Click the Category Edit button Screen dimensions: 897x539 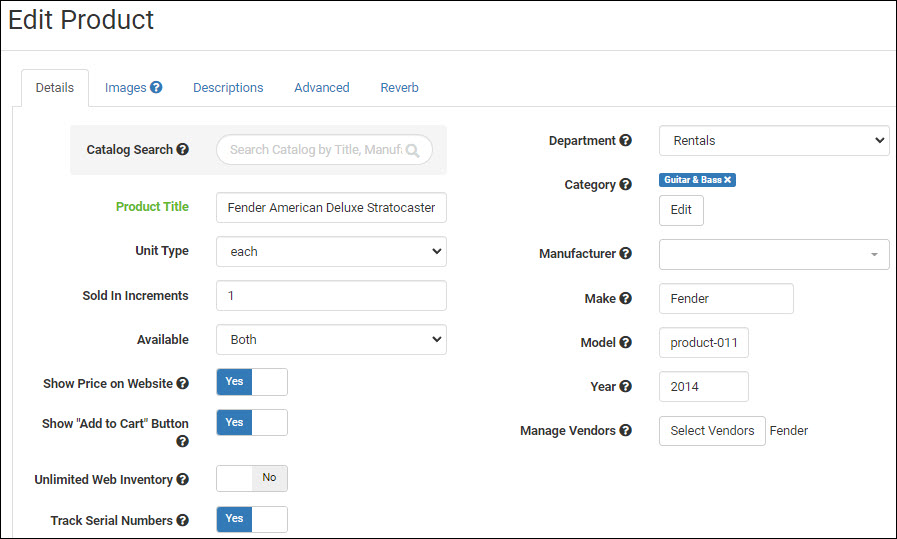(x=681, y=210)
